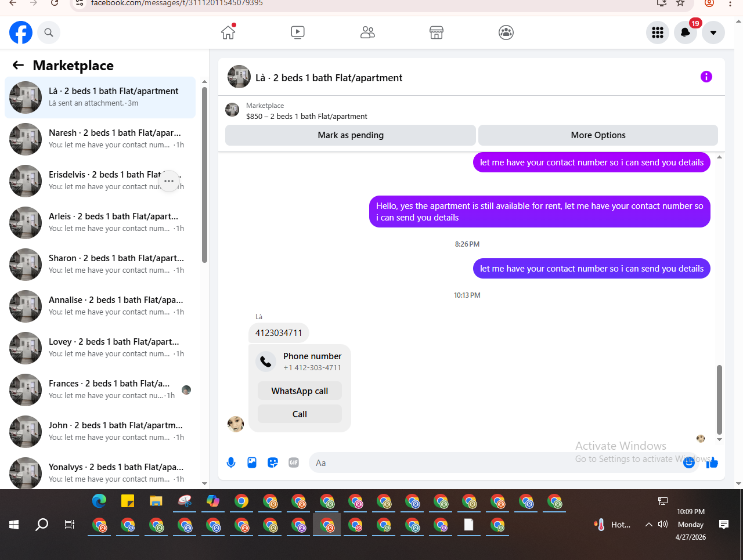
Task: Open the volume control in system tray
Action: (663, 525)
